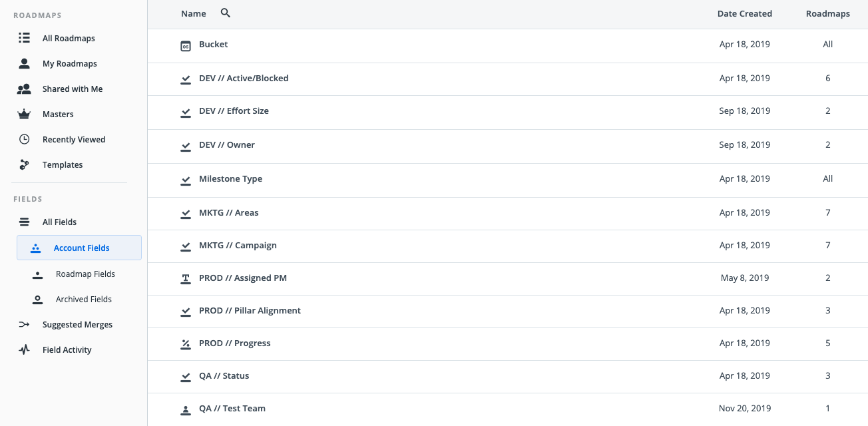Image resolution: width=868 pixels, height=426 pixels.
Task: Click the Templates branch icon
Action: pos(24,164)
